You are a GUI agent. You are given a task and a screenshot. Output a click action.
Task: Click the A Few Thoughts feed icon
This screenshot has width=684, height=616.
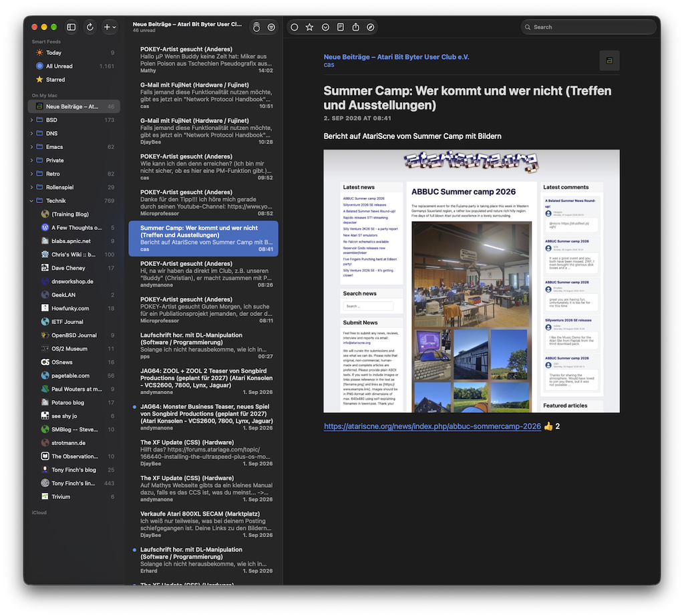pyautogui.click(x=45, y=228)
